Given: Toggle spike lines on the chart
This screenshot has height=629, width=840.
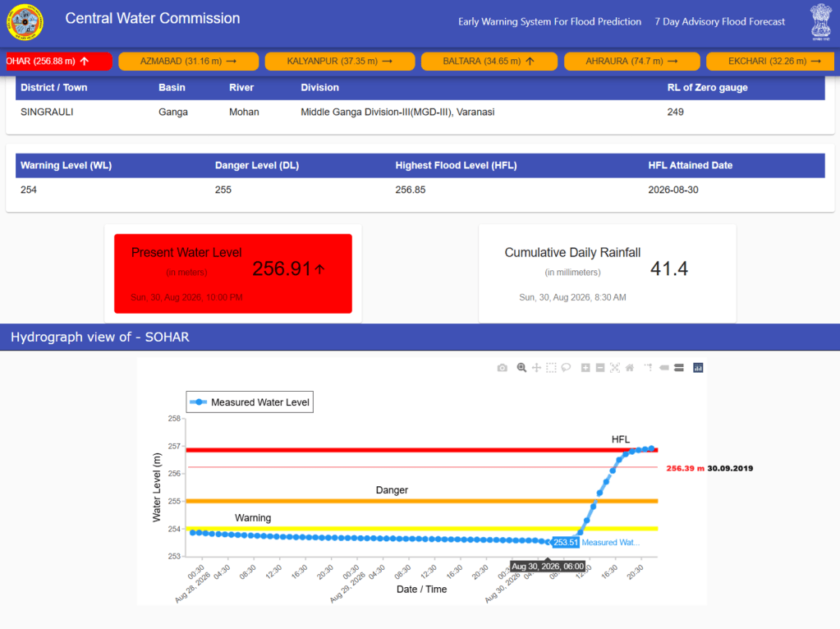Looking at the screenshot, I should coord(649,368).
